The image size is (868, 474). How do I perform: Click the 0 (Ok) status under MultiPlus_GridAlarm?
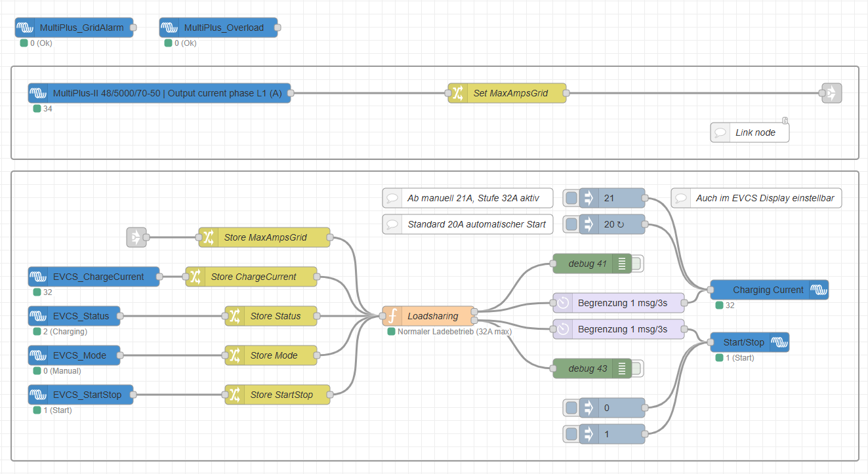[x=41, y=43]
